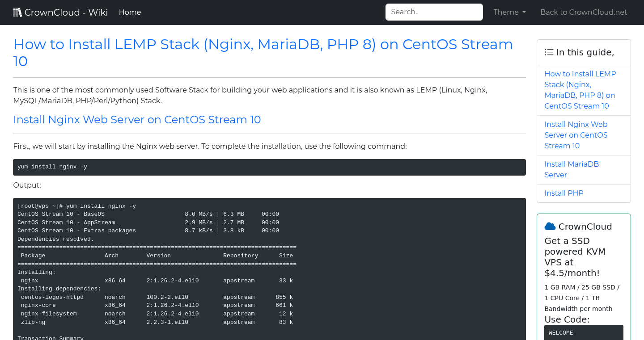Open the Theme dropdown
Screen dimensions: 644x340
click(509, 12)
